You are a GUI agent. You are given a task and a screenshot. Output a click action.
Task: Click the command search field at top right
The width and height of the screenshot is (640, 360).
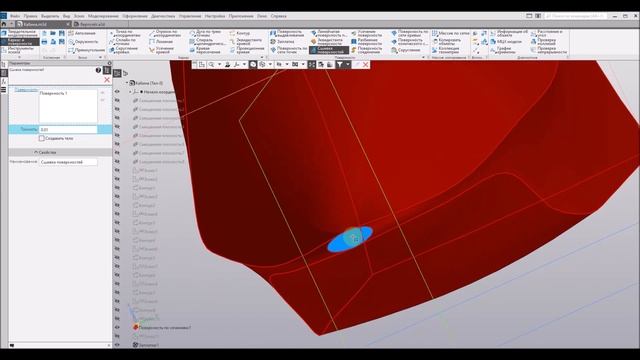pos(576,16)
